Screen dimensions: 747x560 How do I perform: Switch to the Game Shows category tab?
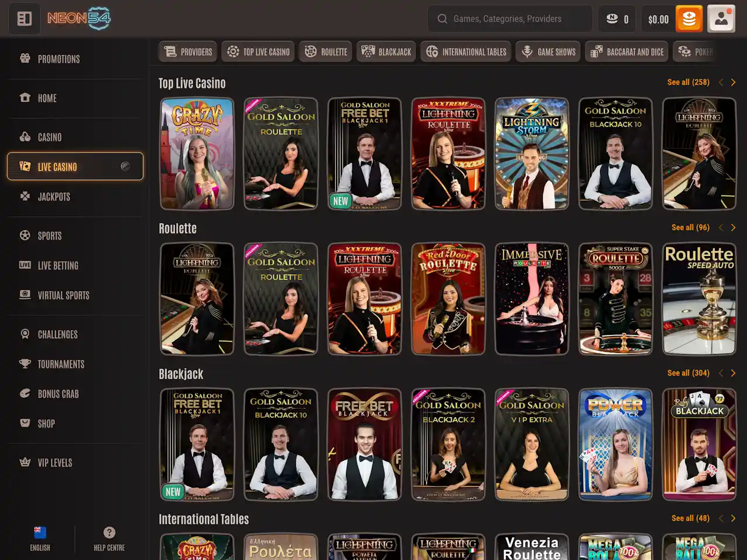(x=549, y=52)
